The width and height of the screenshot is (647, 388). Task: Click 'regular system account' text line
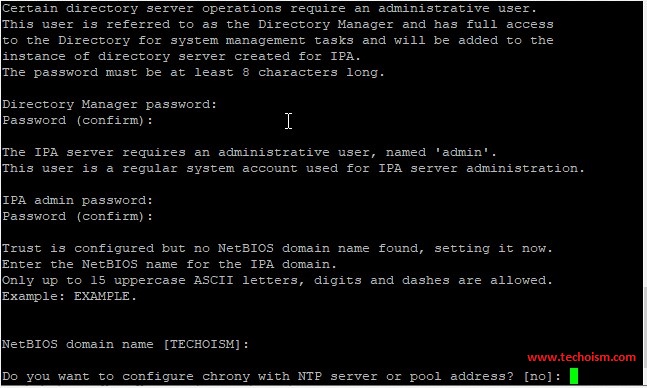click(x=293, y=168)
